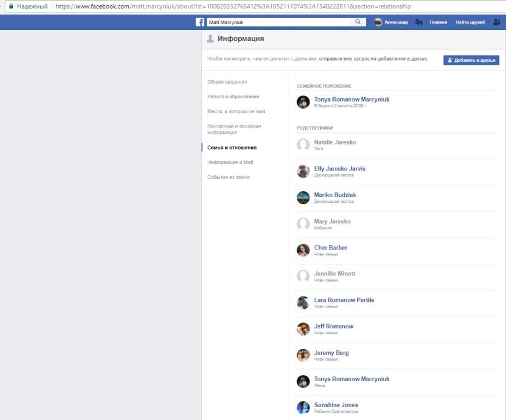Open Sunshine Jones profile link

click(x=336, y=405)
